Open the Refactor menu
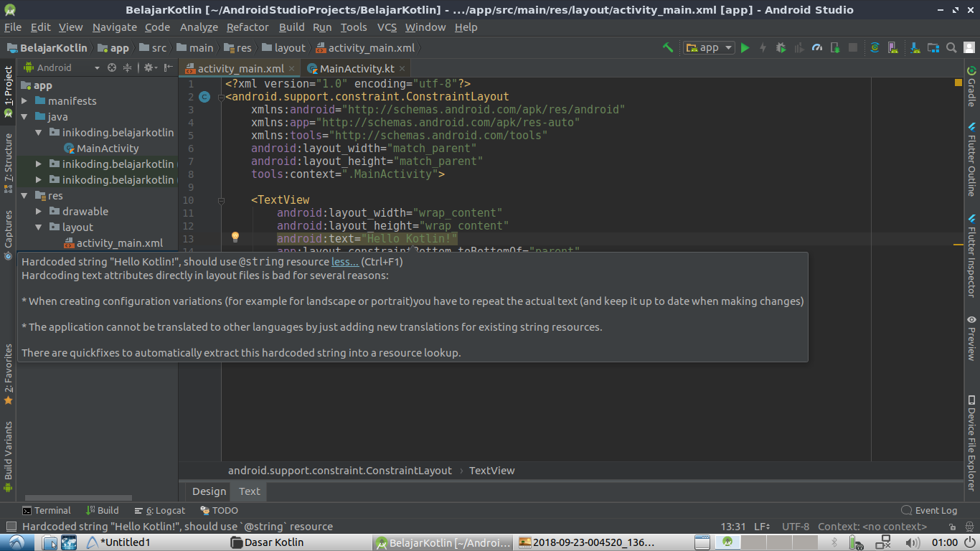Image resolution: width=980 pixels, height=551 pixels. (x=247, y=27)
